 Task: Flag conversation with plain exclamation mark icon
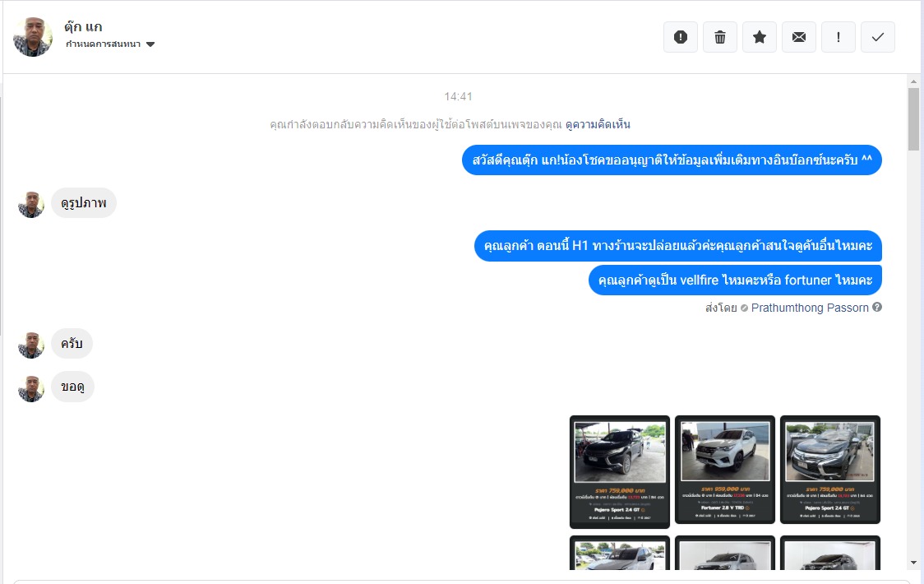[839, 37]
